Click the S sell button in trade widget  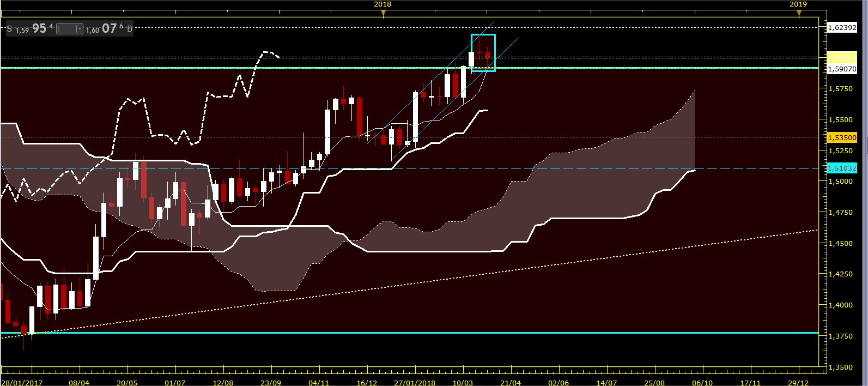pyautogui.click(x=9, y=29)
